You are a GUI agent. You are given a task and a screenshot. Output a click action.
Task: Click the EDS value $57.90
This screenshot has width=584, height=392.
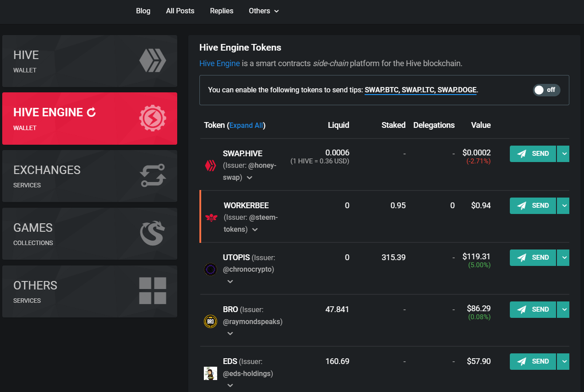pos(479,361)
